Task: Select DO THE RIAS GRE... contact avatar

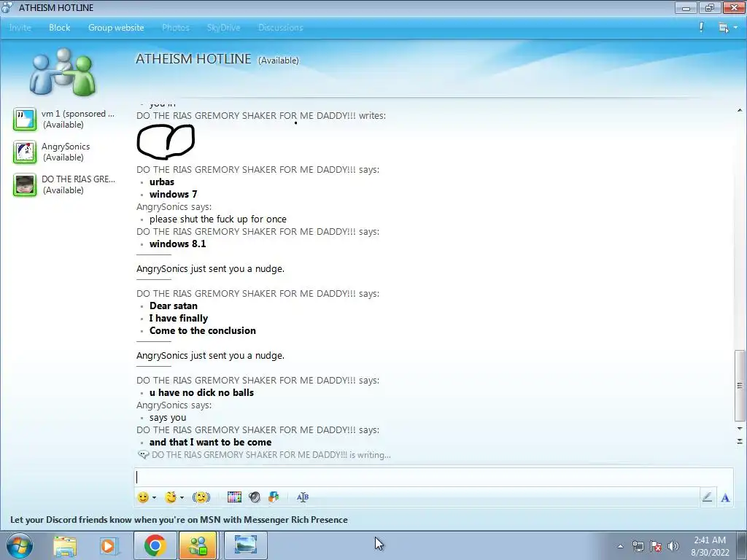Action: (25, 184)
